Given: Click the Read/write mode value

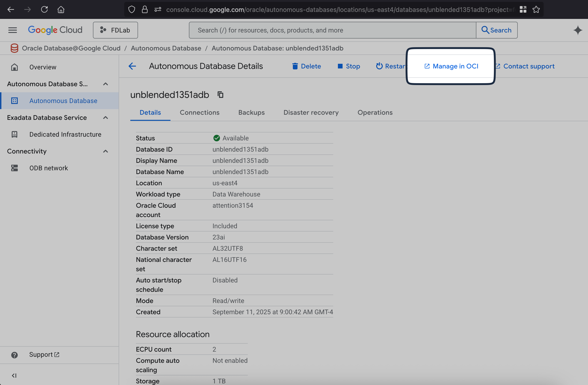Looking at the screenshot, I should [x=228, y=301].
